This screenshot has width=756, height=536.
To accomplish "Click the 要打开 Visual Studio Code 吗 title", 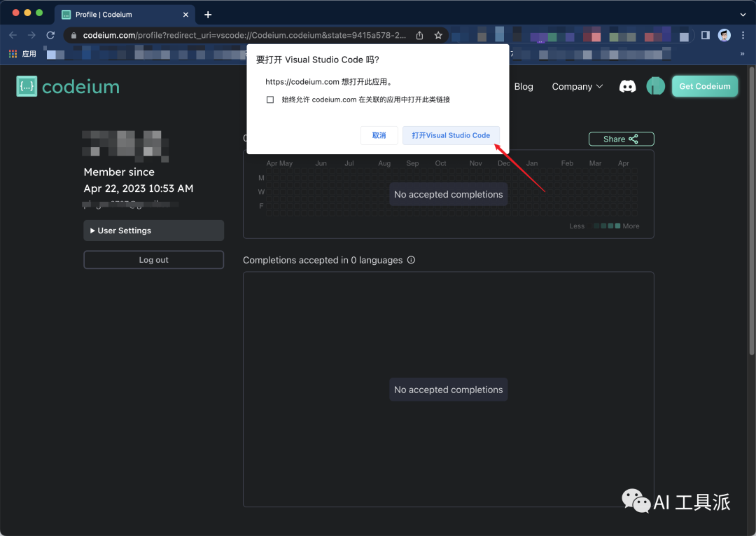I will [x=317, y=60].
